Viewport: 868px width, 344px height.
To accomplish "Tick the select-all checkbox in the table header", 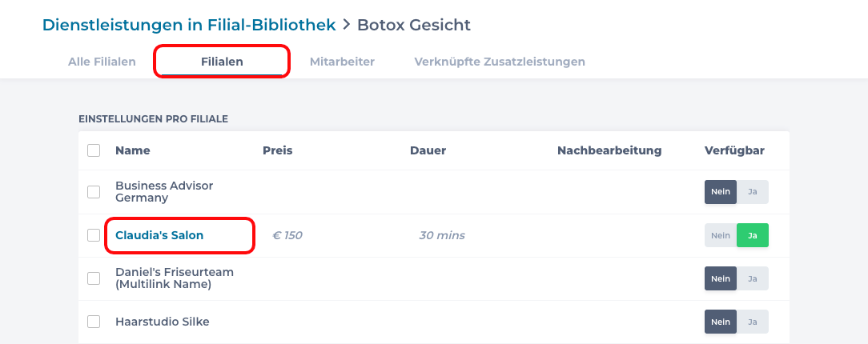I will [94, 150].
